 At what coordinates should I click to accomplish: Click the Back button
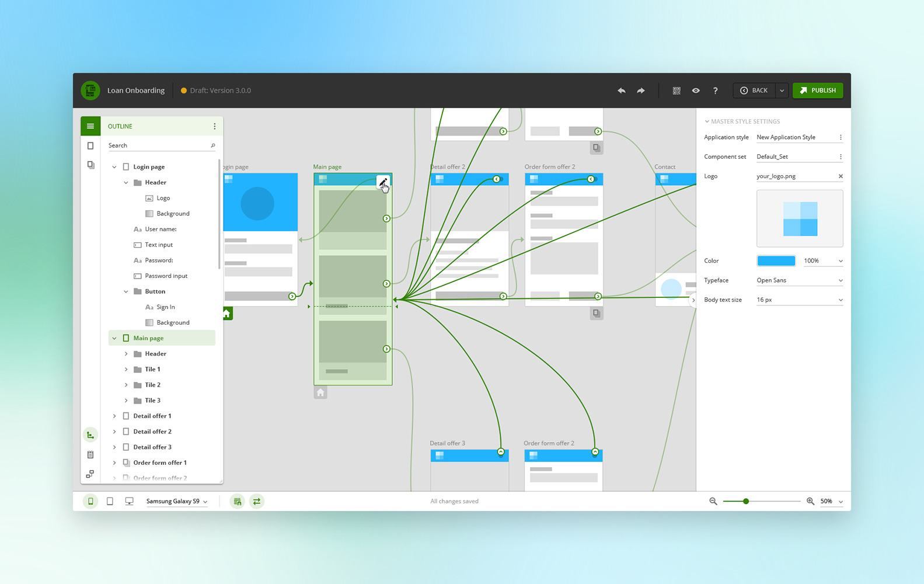(x=754, y=91)
